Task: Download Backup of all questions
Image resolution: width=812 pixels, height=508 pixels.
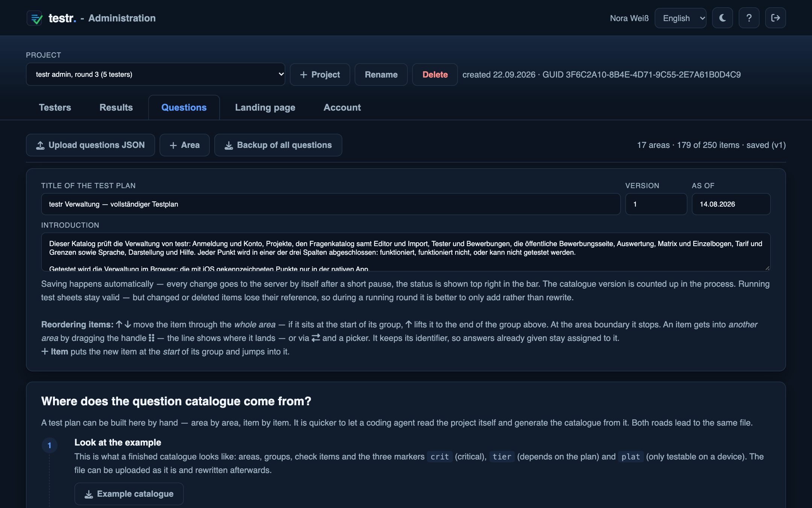Action: (278, 145)
